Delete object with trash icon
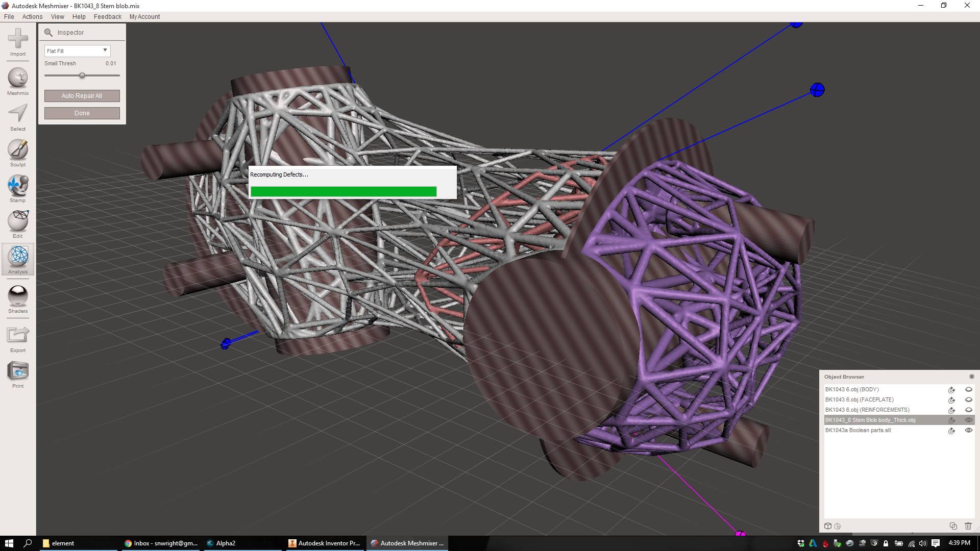The width and height of the screenshot is (980, 551). 968,526
